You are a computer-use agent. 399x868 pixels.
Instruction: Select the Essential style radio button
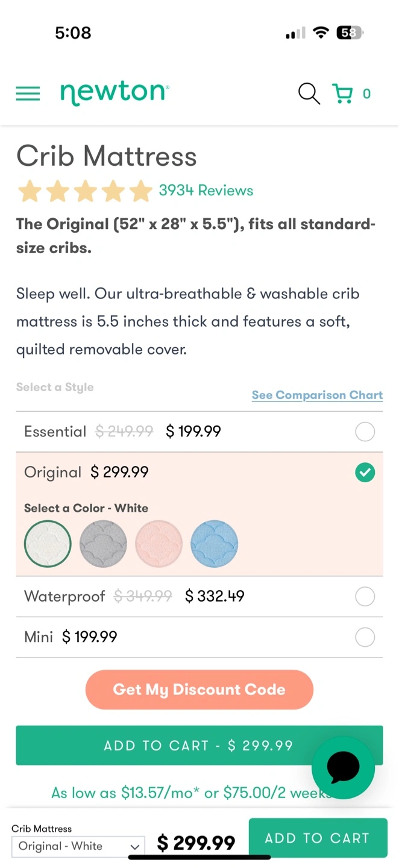coord(365,432)
